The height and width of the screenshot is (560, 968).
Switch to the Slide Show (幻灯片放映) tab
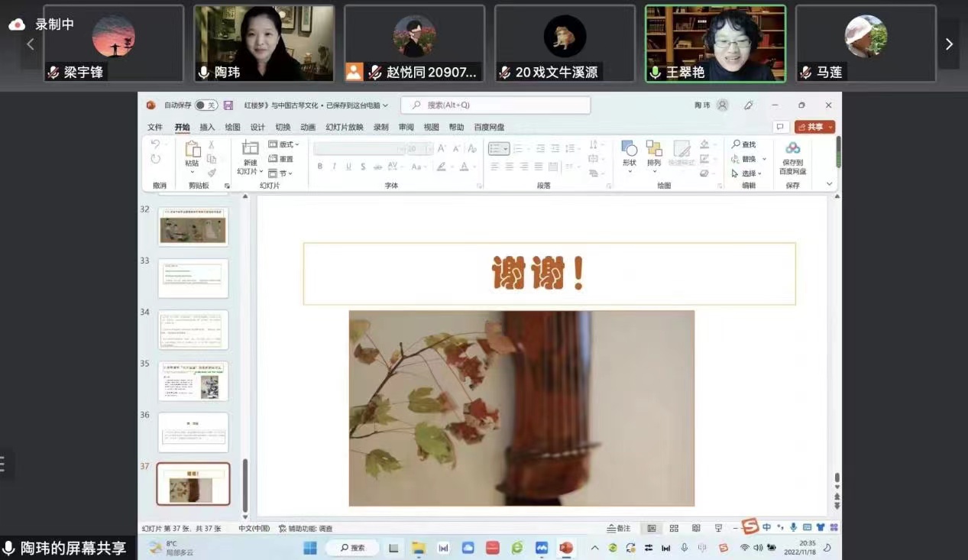pos(345,127)
